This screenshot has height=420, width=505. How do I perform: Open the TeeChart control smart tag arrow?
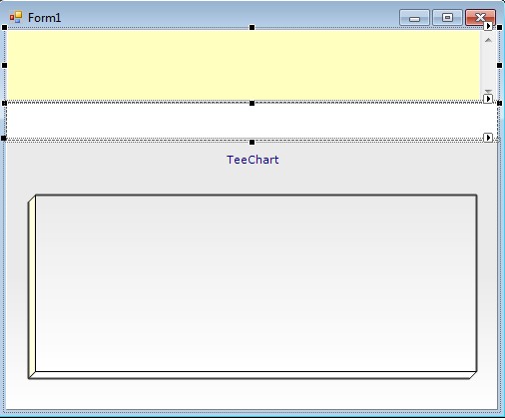click(488, 138)
